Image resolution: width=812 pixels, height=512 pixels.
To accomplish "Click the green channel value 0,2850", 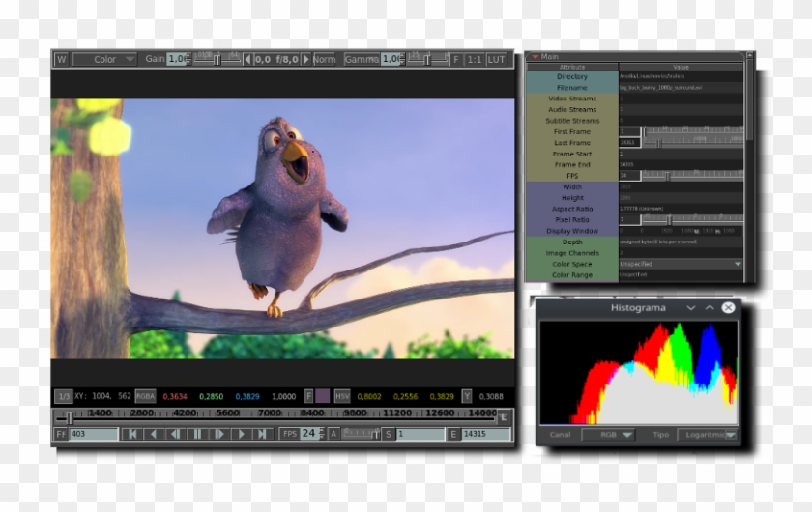I will pyautogui.click(x=212, y=396).
